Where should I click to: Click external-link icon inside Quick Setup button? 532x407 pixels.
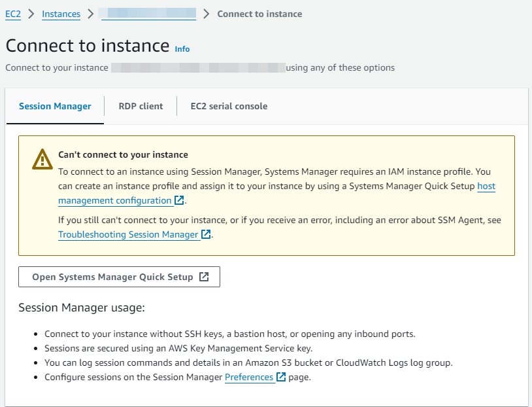204,277
